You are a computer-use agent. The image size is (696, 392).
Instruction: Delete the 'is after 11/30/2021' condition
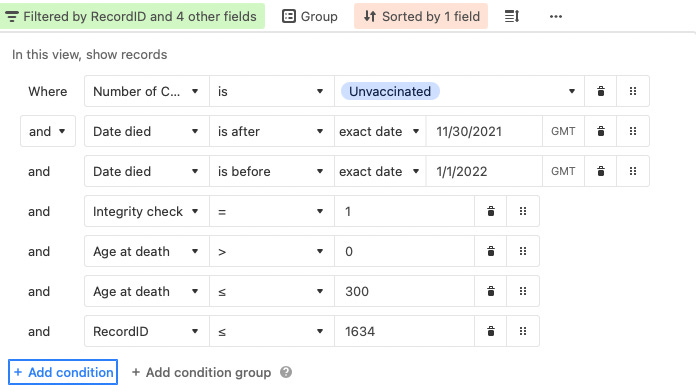pos(601,131)
